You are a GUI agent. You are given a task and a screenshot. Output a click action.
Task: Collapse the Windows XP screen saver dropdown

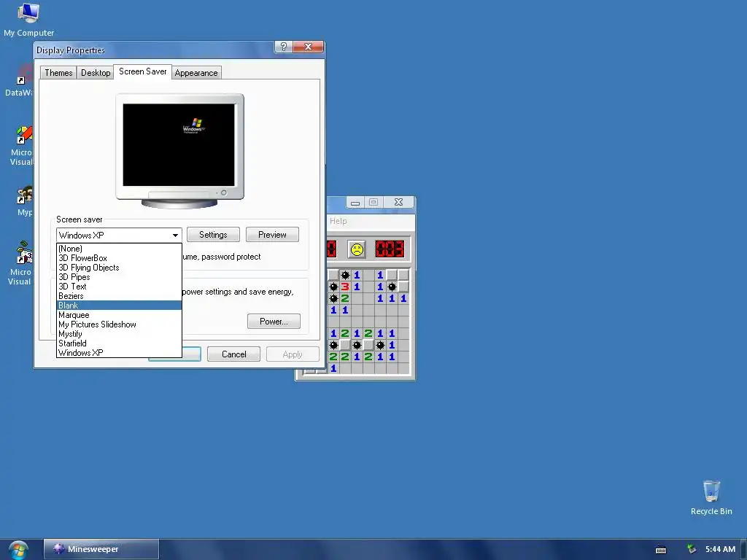click(175, 236)
